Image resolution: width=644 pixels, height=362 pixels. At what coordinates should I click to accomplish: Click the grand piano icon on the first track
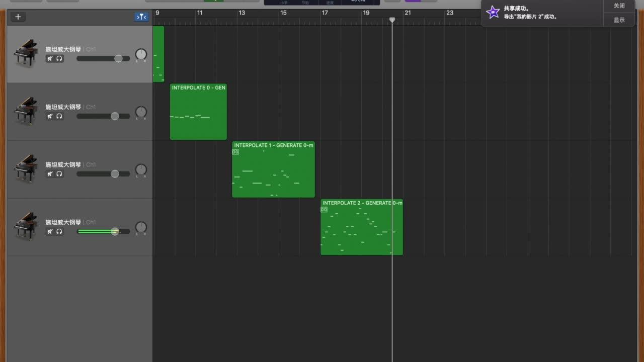coord(25,52)
